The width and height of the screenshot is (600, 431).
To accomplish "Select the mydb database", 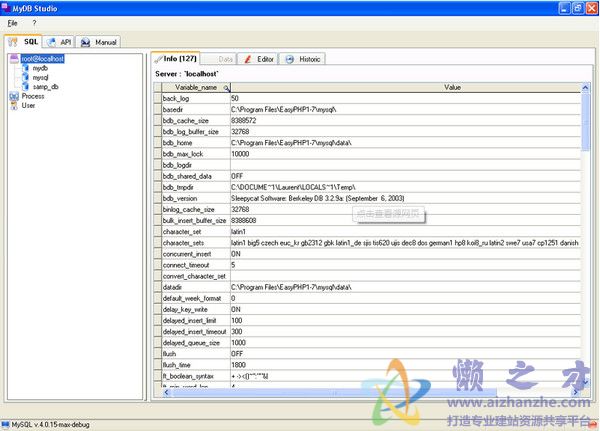I will click(40, 68).
